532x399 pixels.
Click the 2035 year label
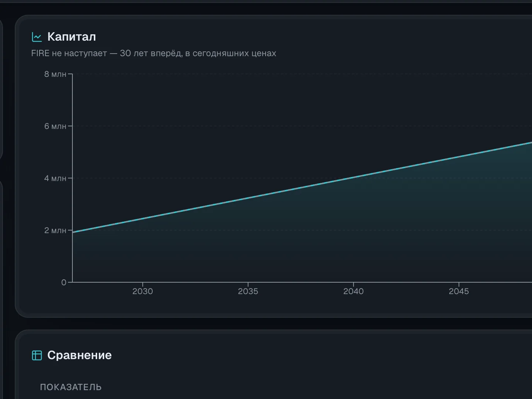[248, 291]
